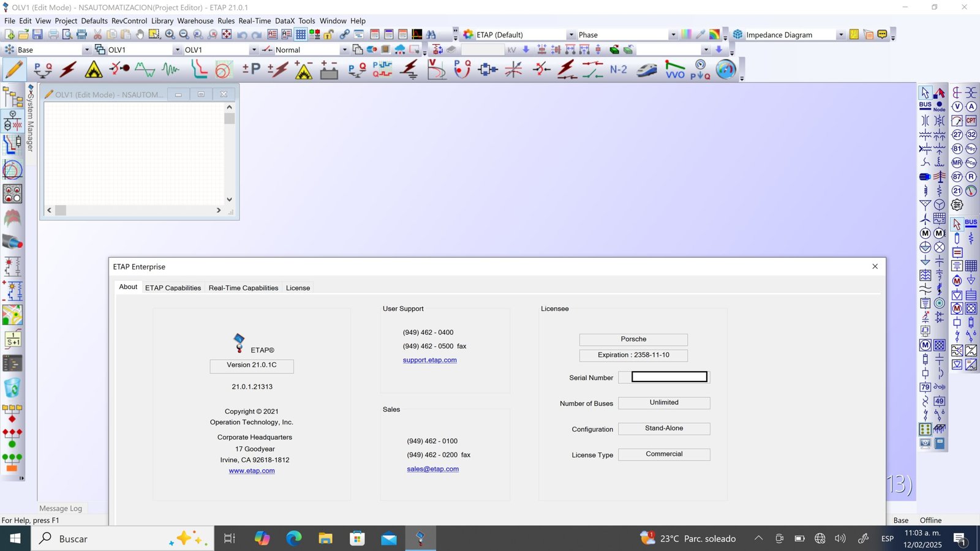
Task: Open the Recycle bin dumpster icon
Action: click(12, 388)
